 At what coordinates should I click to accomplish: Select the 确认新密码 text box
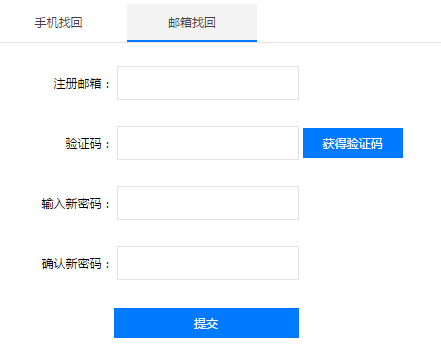[208, 263]
